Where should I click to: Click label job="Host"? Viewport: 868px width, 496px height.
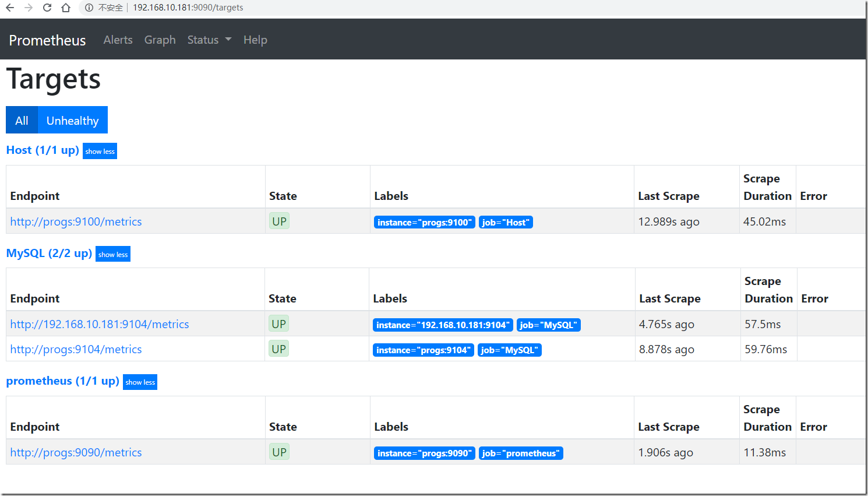coord(506,222)
